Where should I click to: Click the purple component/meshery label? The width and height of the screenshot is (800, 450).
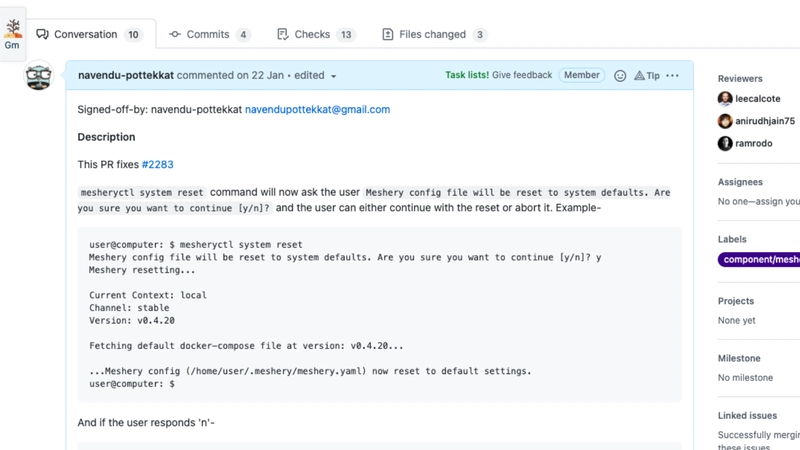[x=759, y=259]
